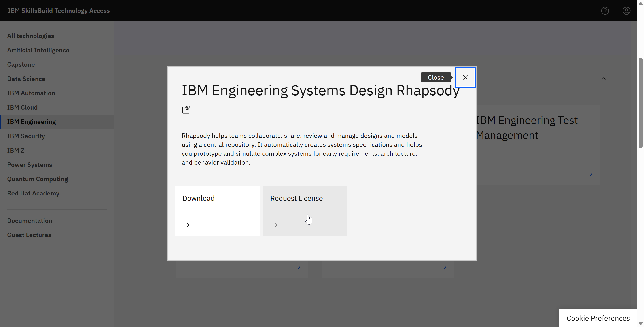Open the Request License tile

[x=305, y=210]
